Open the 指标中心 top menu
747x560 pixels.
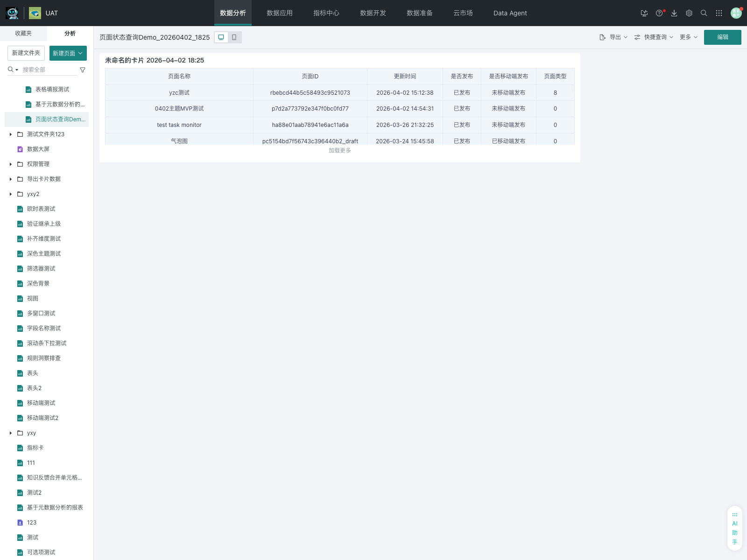click(326, 13)
